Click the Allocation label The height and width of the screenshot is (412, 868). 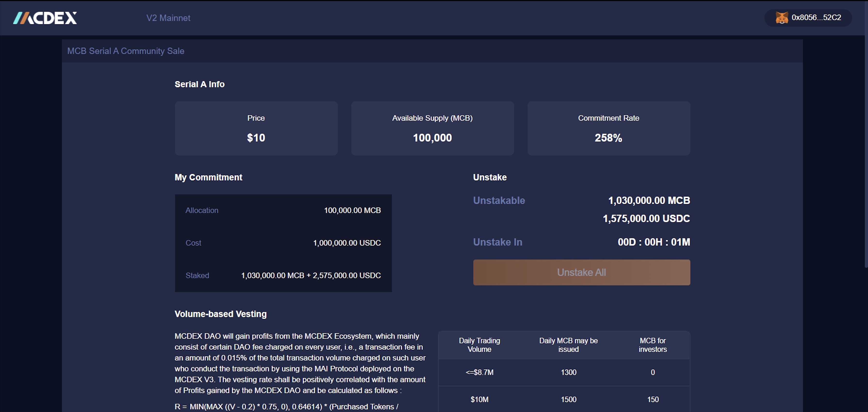click(x=202, y=210)
